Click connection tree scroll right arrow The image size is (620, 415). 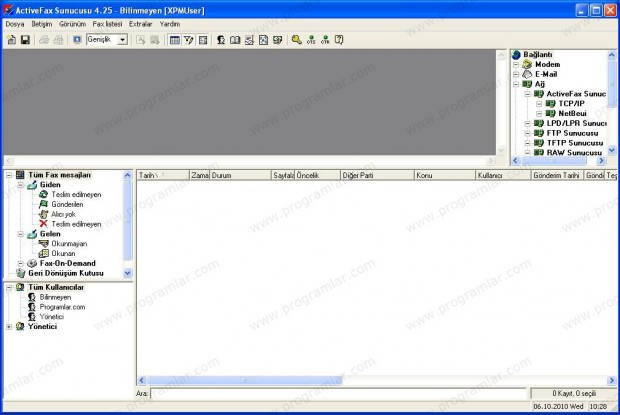pyautogui.click(x=601, y=161)
